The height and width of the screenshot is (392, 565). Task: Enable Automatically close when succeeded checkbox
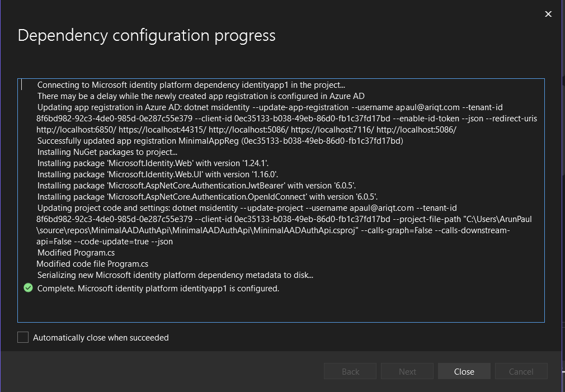click(23, 337)
